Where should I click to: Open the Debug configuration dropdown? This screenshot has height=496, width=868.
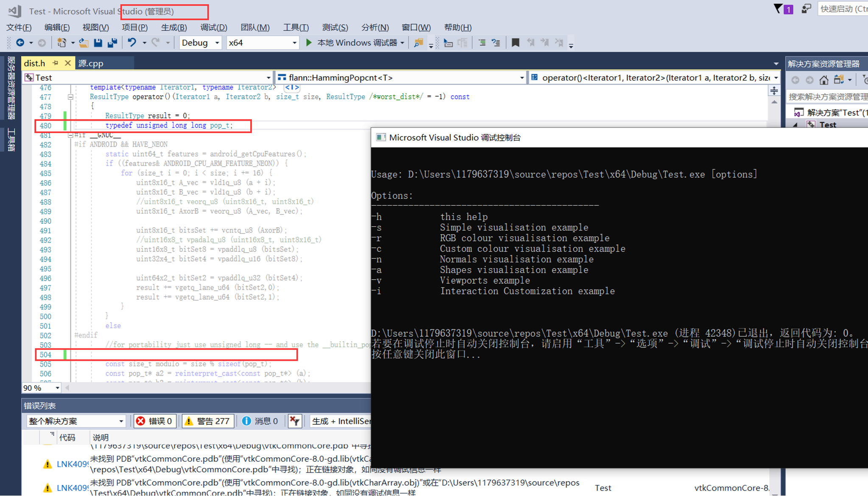pyautogui.click(x=200, y=43)
